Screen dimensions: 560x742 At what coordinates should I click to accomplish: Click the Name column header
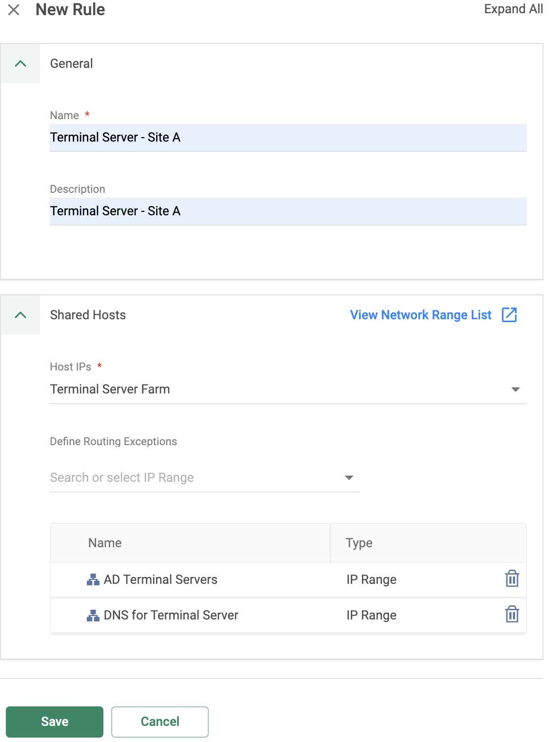[x=105, y=543]
